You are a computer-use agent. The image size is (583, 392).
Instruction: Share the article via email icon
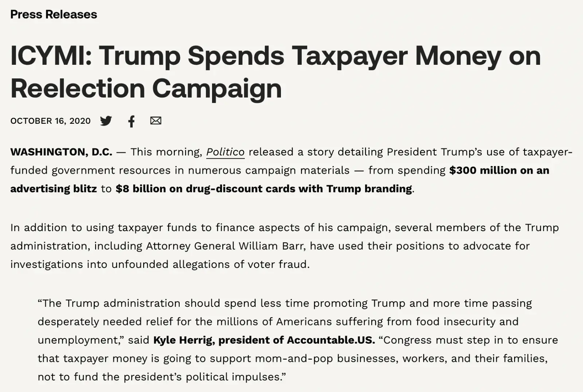(156, 120)
